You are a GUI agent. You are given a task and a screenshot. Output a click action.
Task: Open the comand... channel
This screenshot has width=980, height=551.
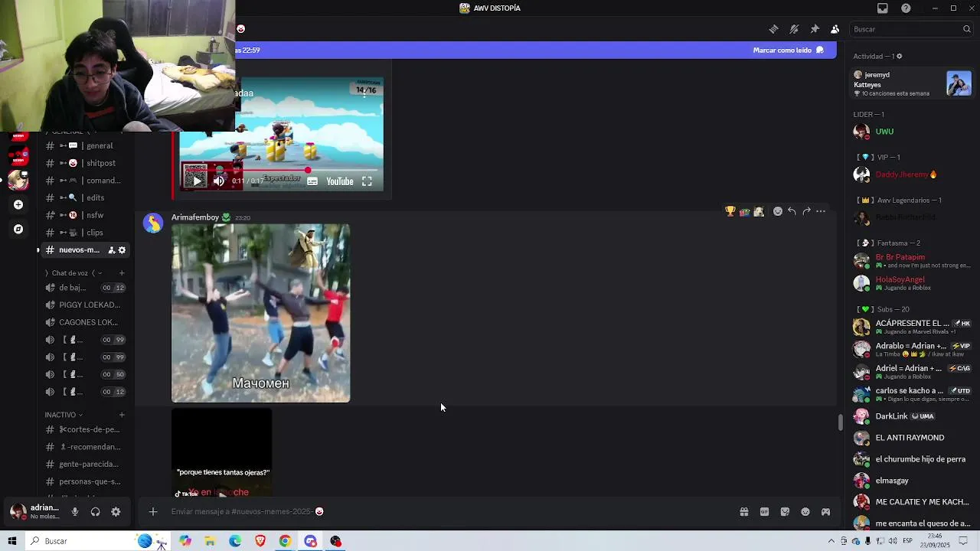[x=86, y=181]
